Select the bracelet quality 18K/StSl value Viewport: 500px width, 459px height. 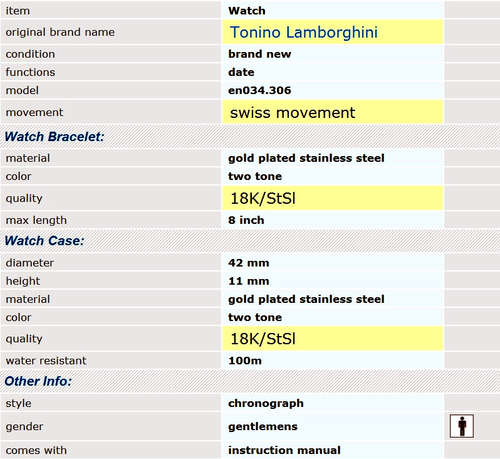[x=263, y=198]
